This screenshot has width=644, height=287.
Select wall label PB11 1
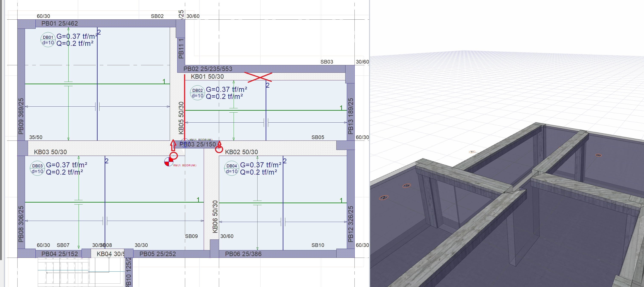181,49
